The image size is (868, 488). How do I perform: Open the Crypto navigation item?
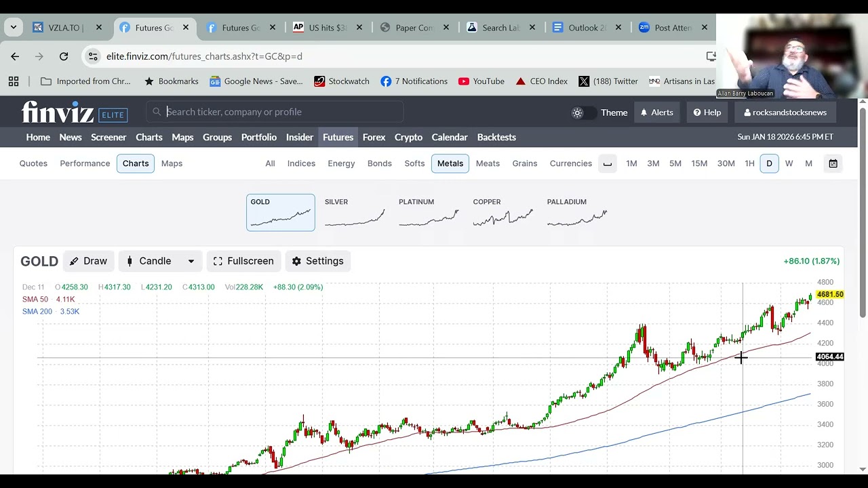(408, 137)
